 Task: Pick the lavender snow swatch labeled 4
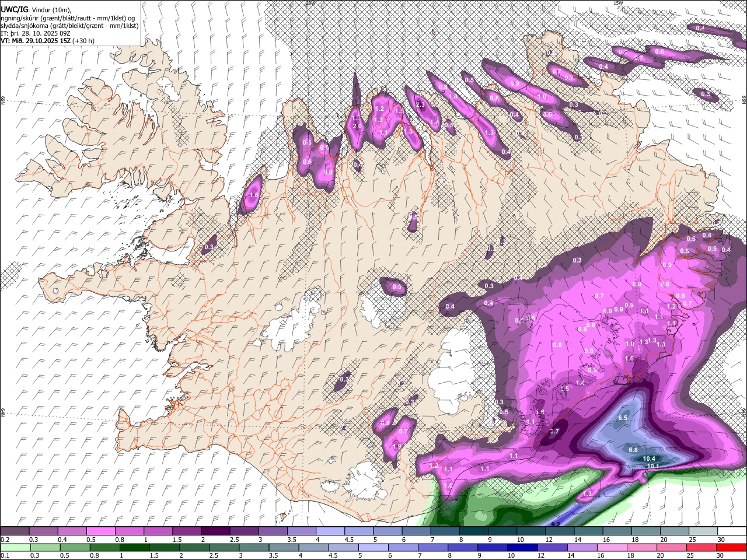[x=330, y=531]
